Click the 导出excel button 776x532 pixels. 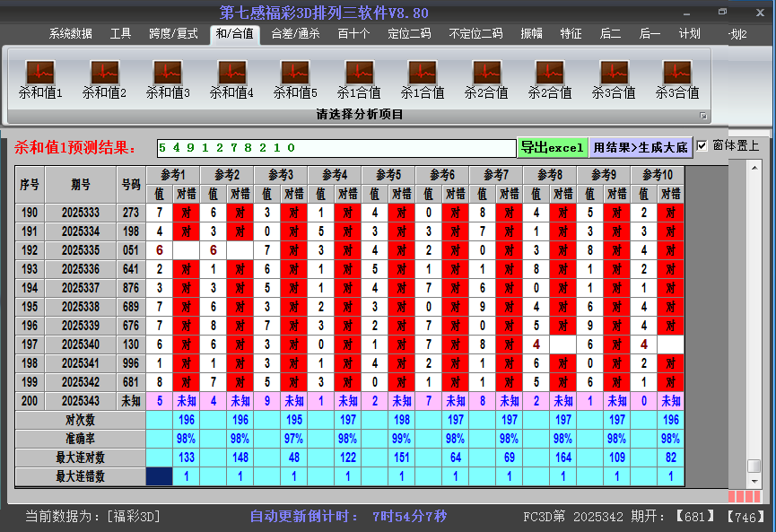(x=552, y=147)
